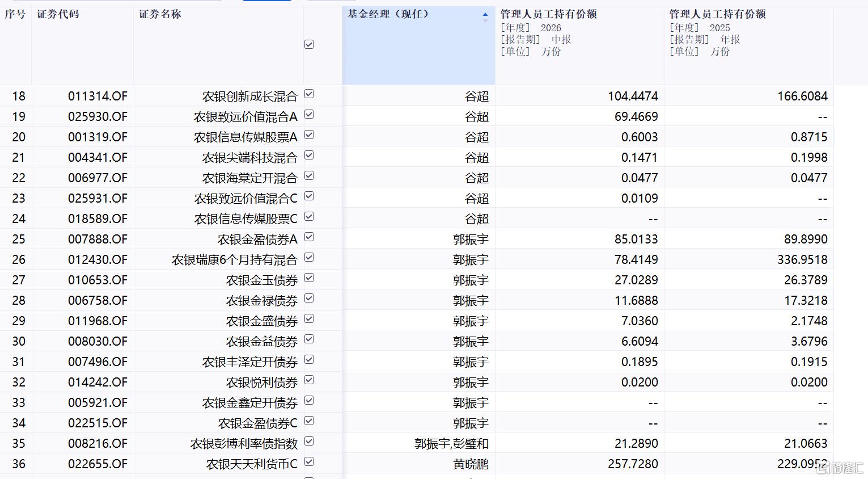868x479 pixels.
Task: Select fund code 001319.OF
Action: tap(98, 137)
